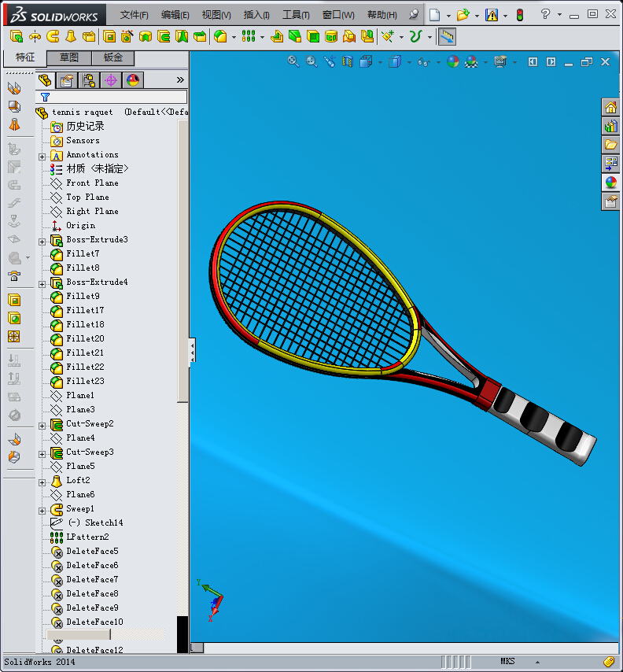Click Zoom to Area in view toolbar
This screenshot has height=672, width=623.
[311, 61]
